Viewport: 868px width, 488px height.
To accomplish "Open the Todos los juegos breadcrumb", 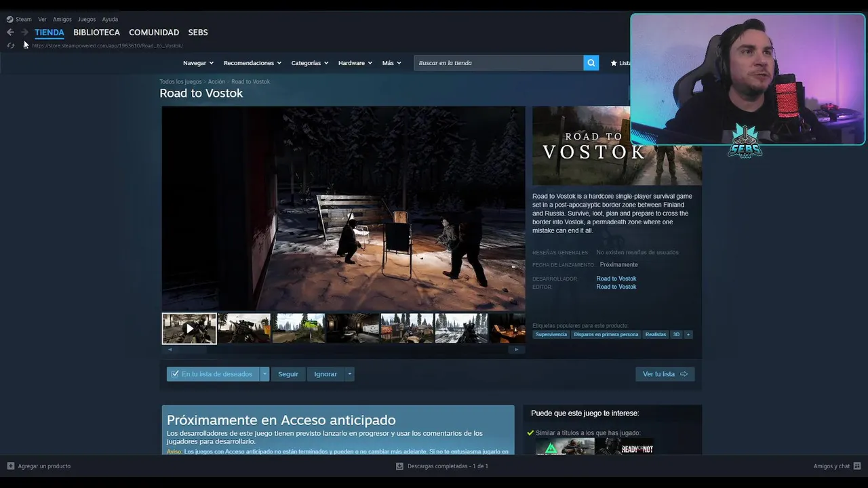I will (x=180, y=81).
